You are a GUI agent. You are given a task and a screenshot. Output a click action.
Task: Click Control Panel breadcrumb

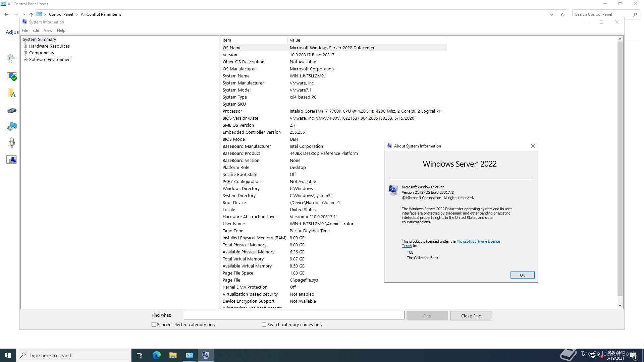(61, 14)
